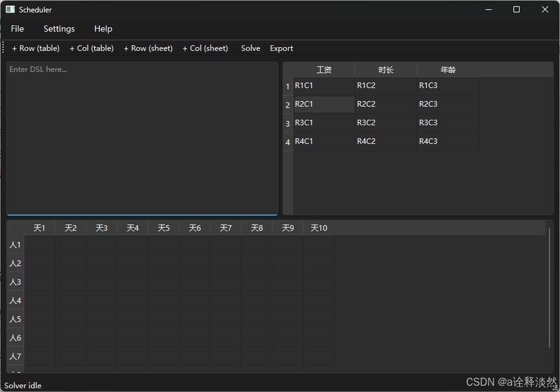Open the File menu

pyautogui.click(x=17, y=29)
